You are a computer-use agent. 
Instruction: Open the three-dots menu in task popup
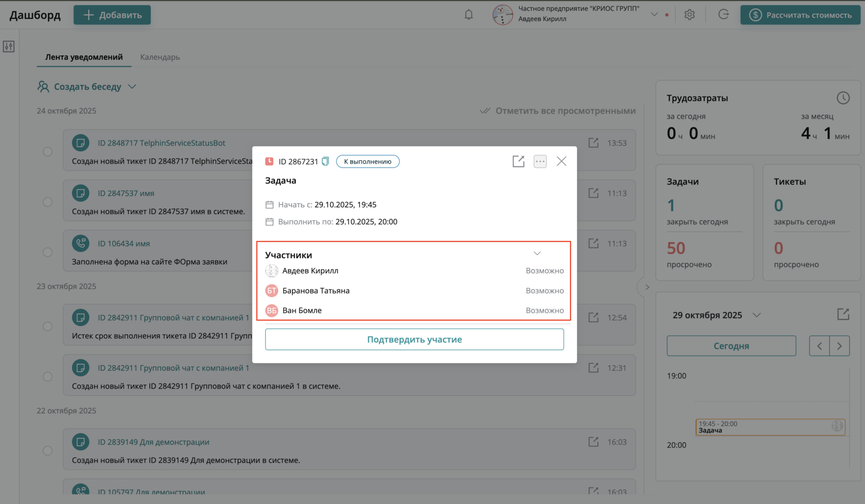540,162
